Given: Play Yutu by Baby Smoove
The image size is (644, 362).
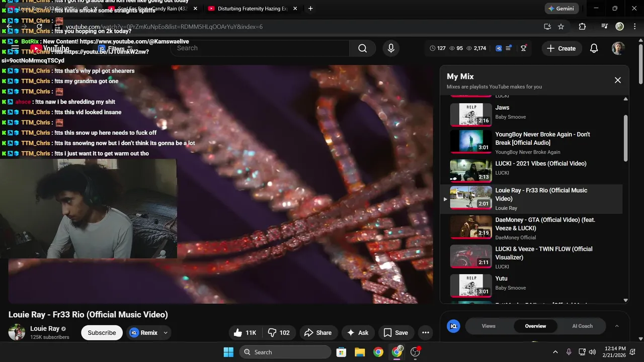Looking at the screenshot, I should pos(531,285).
